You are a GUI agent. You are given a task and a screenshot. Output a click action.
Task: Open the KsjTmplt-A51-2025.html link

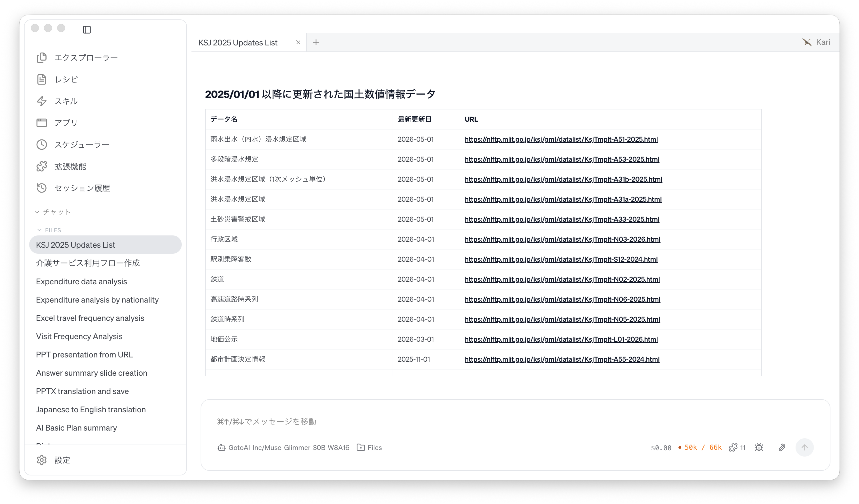click(x=561, y=139)
